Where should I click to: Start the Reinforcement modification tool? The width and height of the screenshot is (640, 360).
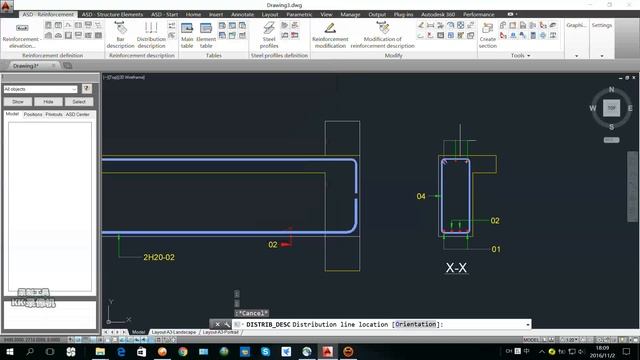(330, 35)
